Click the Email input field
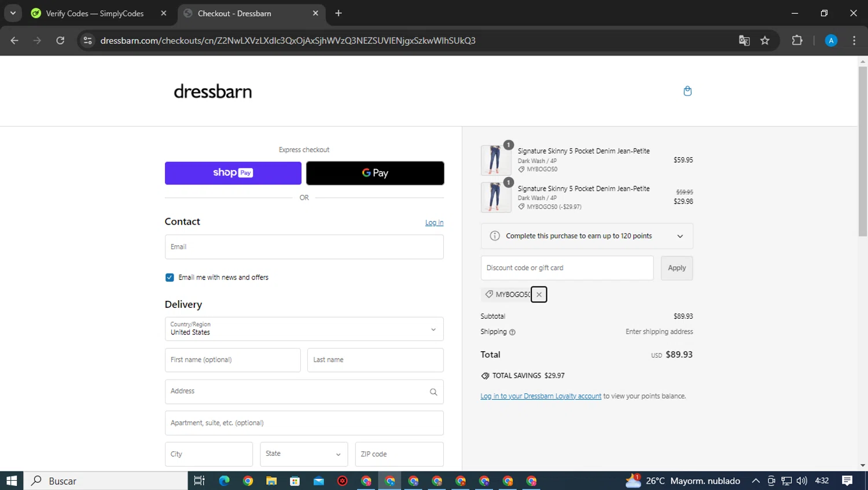The image size is (868, 490). (304, 247)
